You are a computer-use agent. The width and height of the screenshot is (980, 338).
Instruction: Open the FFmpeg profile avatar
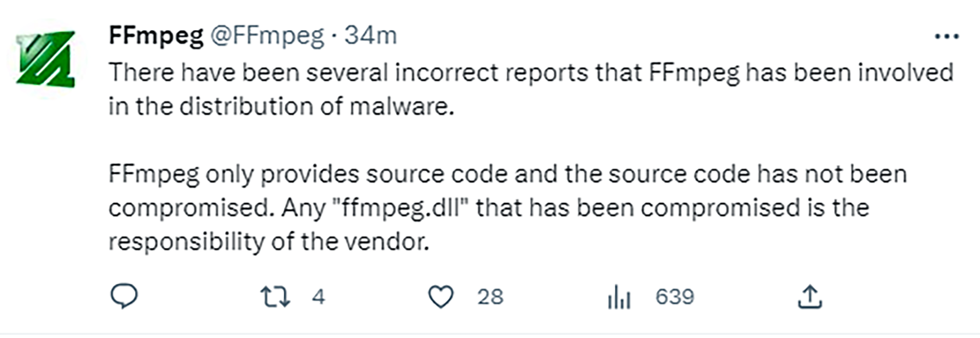click(46, 58)
